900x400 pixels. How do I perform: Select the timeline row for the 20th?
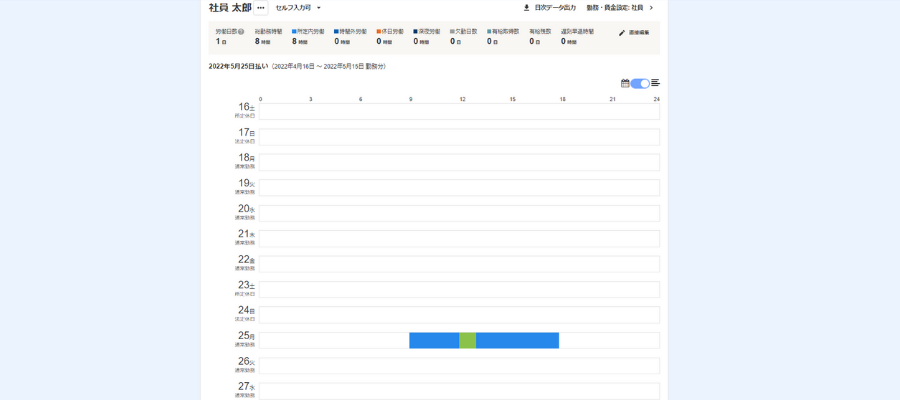click(459, 213)
